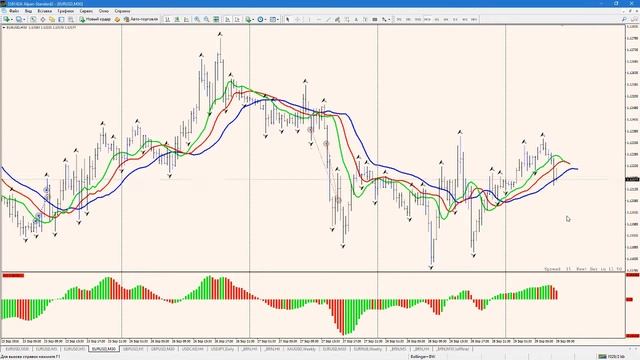Toggle Chart Shift from right border
This screenshot has height=360, width=640.
[237, 19]
